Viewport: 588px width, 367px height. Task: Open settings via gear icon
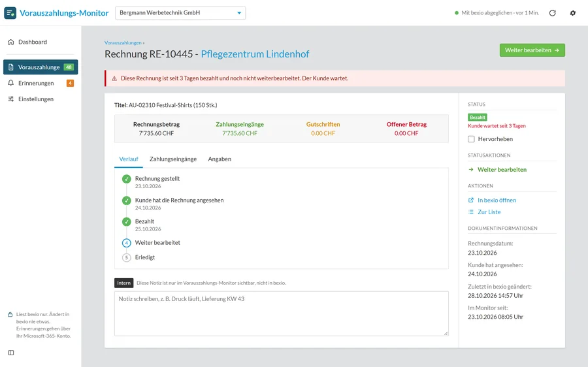pos(572,13)
